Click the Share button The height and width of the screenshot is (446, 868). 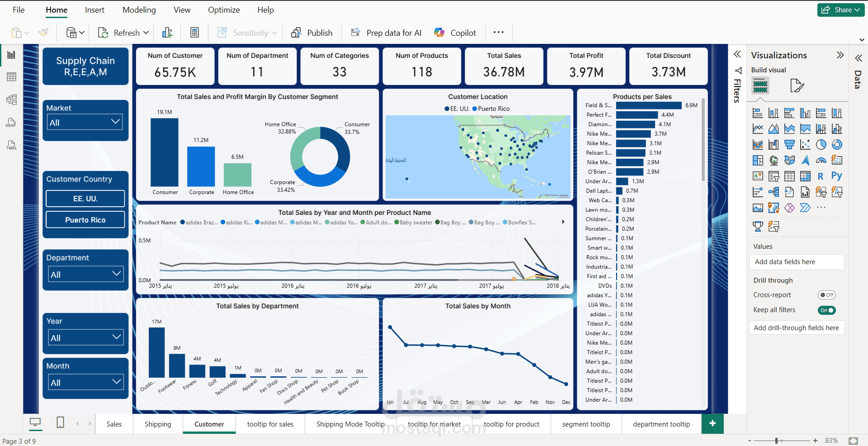pos(841,10)
